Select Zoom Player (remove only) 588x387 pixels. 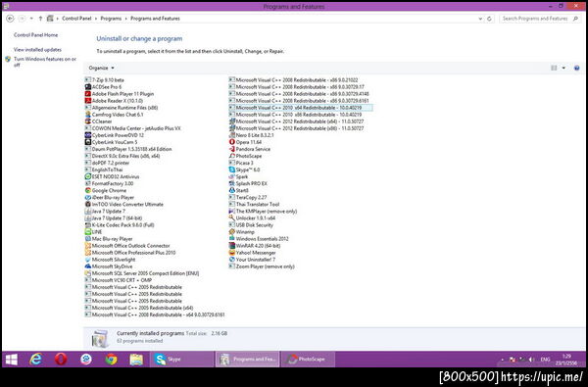tap(262, 266)
